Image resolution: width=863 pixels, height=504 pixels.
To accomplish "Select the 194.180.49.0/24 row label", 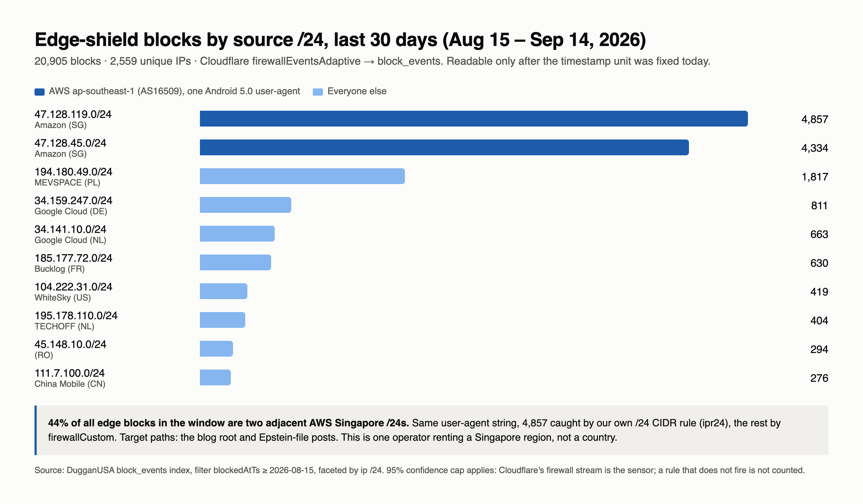I will (x=73, y=172).
